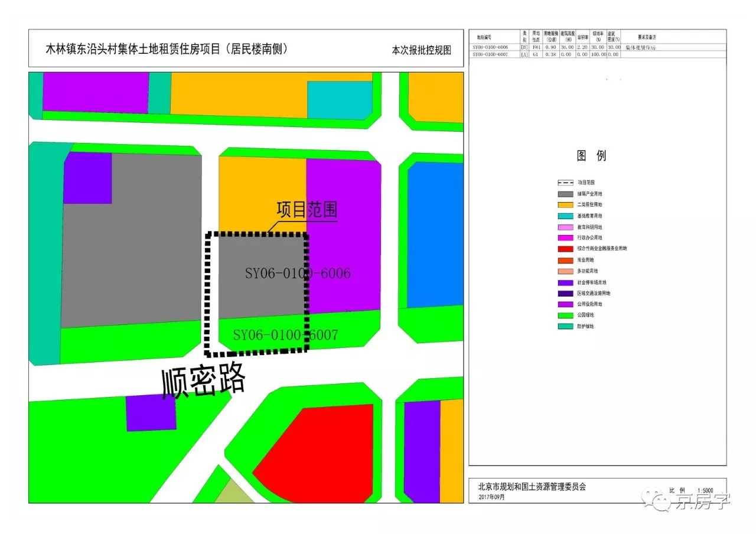
Task: Click the 项目范围 callout text on the map
Action: click(307, 210)
